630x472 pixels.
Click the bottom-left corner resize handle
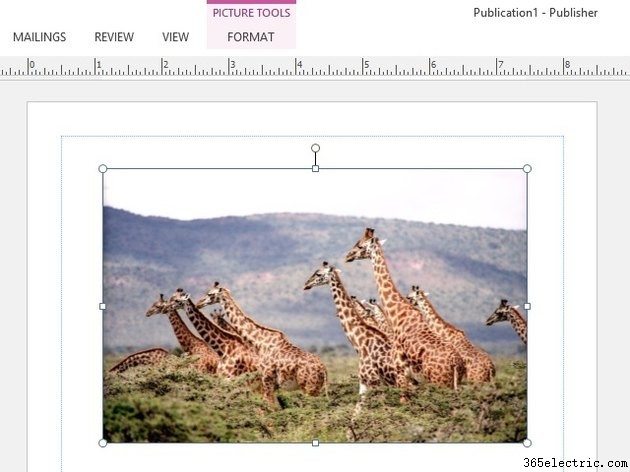[103, 443]
